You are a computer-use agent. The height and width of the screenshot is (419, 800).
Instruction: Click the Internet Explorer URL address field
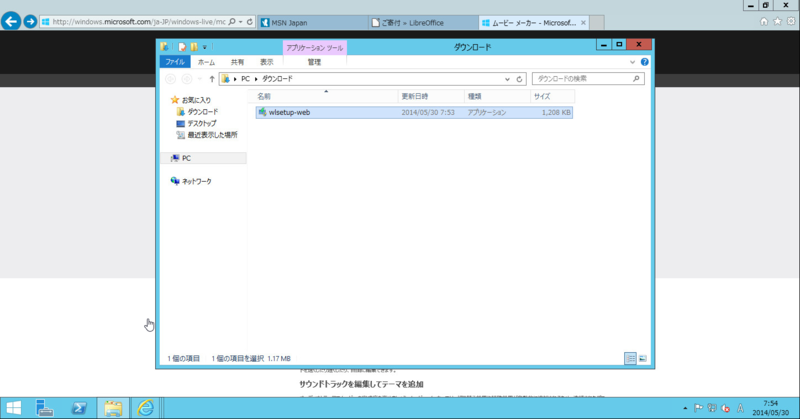click(x=139, y=22)
